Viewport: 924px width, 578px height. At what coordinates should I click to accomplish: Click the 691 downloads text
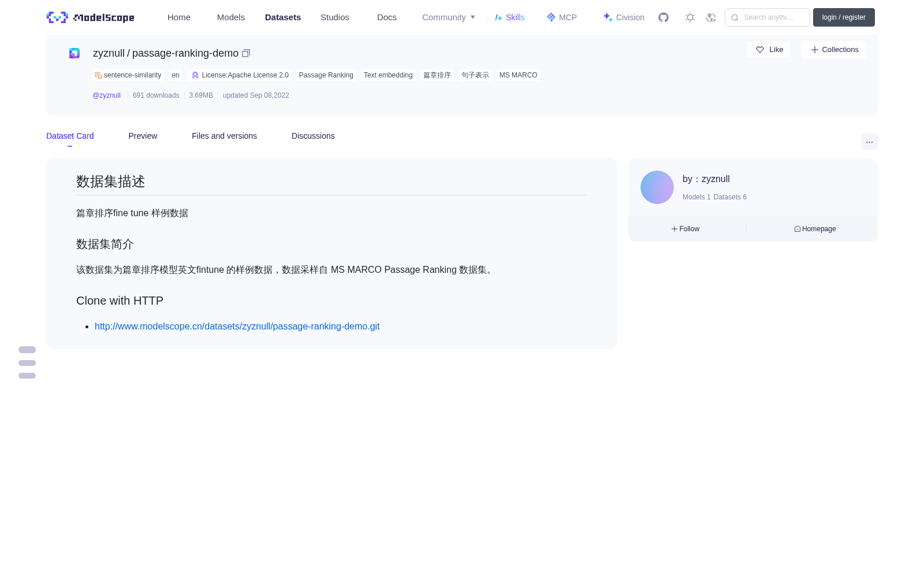coord(156,95)
